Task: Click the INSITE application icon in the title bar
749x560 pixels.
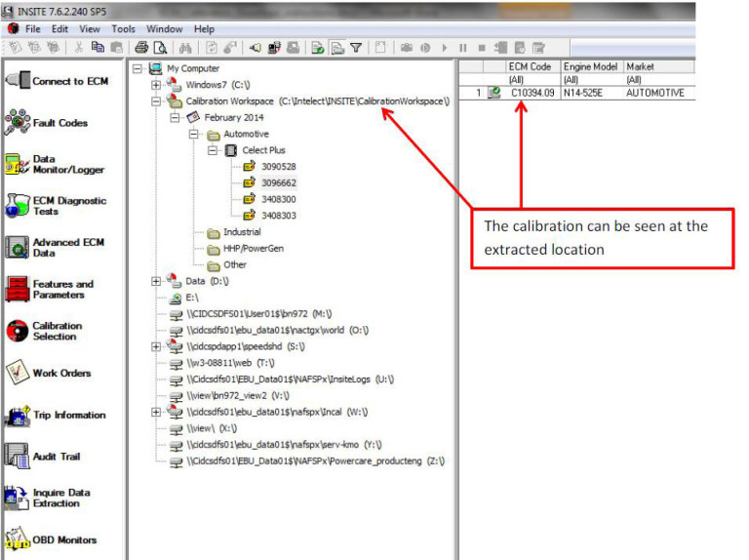Action: tap(8, 11)
